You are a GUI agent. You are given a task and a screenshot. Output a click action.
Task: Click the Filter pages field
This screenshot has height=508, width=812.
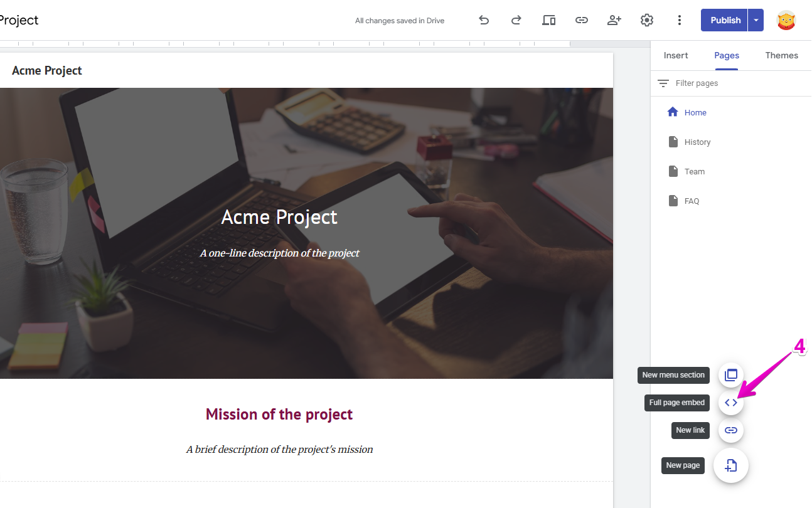728,83
